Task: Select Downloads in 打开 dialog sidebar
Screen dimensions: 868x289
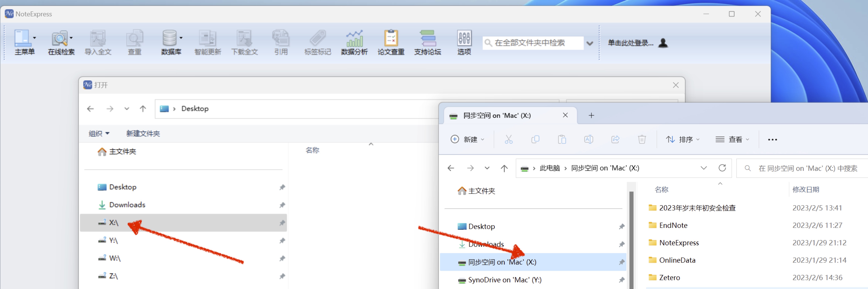Action: point(183,205)
